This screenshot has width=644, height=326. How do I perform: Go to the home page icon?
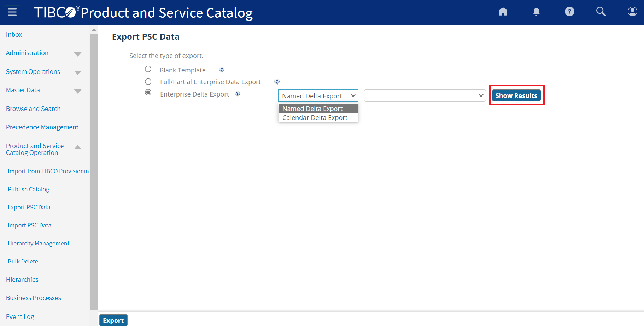point(503,12)
